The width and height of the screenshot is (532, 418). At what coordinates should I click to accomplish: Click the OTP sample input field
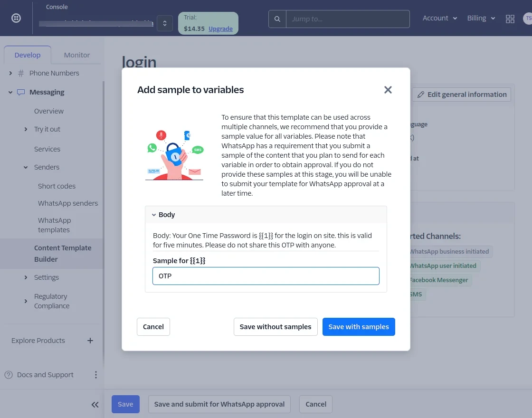pyautogui.click(x=266, y=276)
